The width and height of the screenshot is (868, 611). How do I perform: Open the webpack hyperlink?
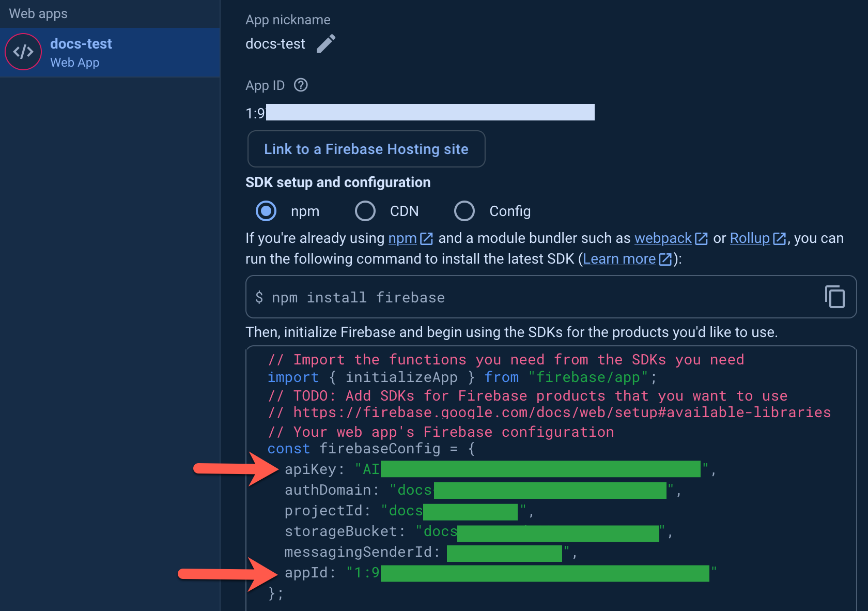pos(662,238)
